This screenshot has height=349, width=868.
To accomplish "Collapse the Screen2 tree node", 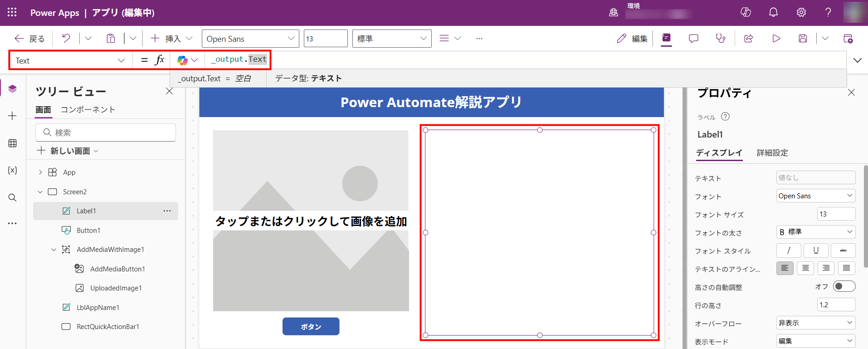I will (x=40, y=192).
